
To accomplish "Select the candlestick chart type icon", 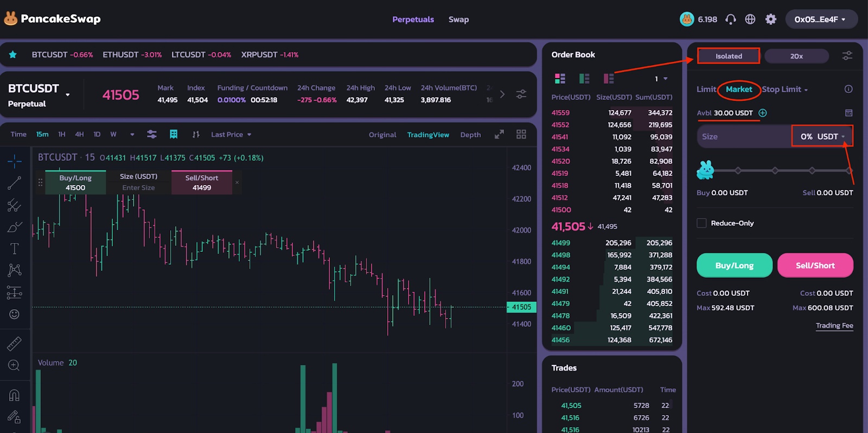I will (196, 135).
